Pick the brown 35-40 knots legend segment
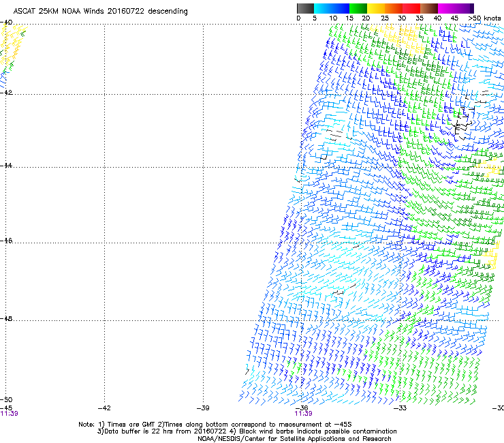 pyautogui.click(x=429, y=8)
